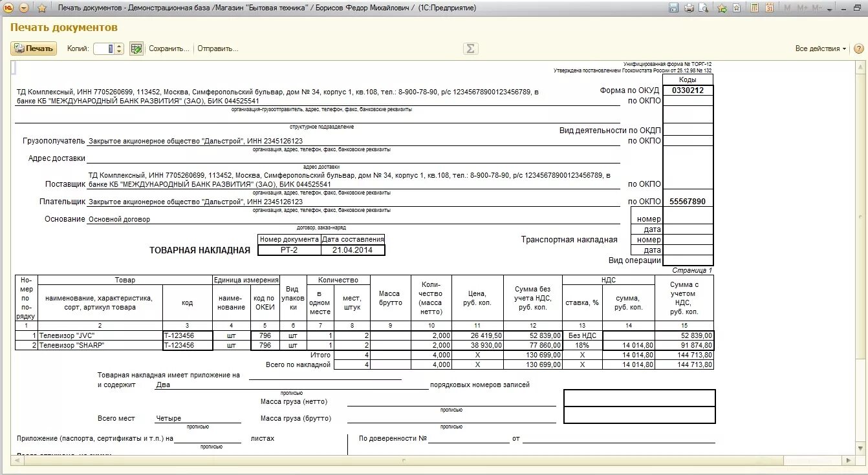Select Два text in records count line
This screenshot has width=868, height=475.
[163, 385]
